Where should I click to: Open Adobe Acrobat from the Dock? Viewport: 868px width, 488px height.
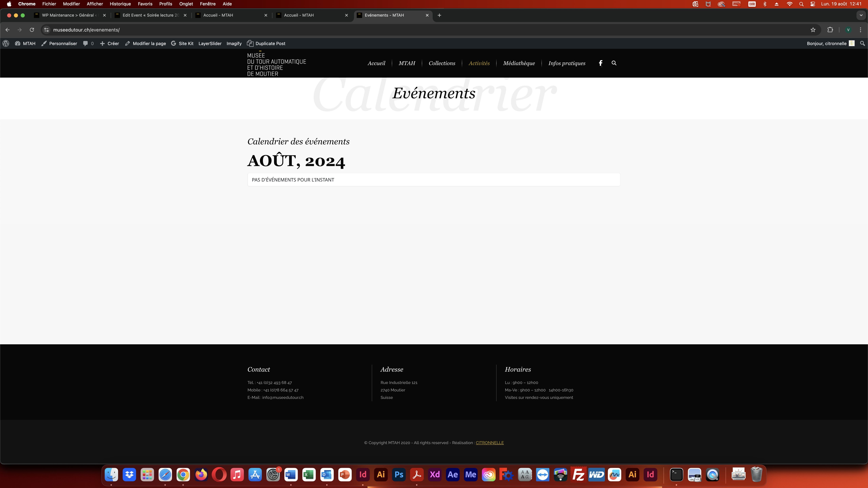click(417, 475)
